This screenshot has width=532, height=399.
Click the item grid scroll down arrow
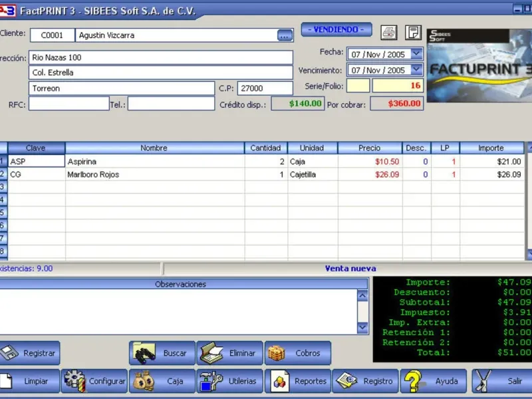(529, 254)
